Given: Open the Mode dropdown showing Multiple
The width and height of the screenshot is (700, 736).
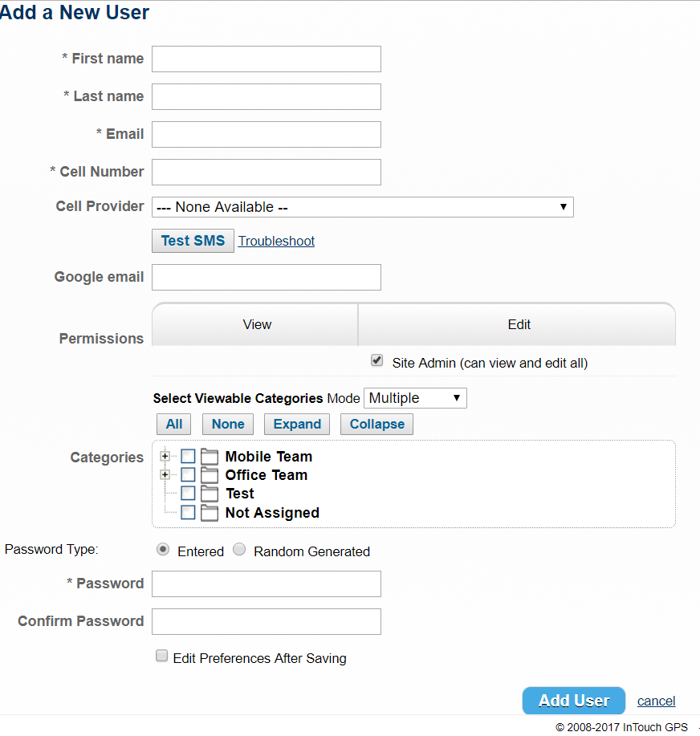Looking at the screenshot, I should [x=415, y=398].
